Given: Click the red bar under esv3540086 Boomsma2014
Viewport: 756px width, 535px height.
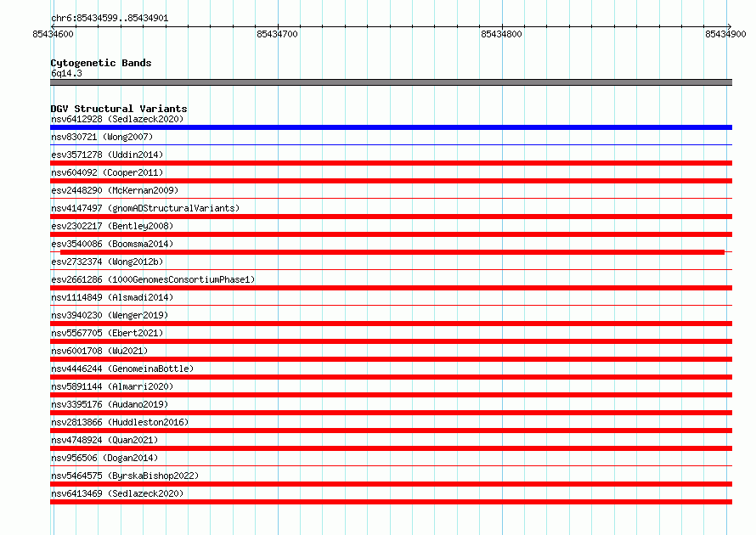Looking at the screenshot, I should 392,252.
